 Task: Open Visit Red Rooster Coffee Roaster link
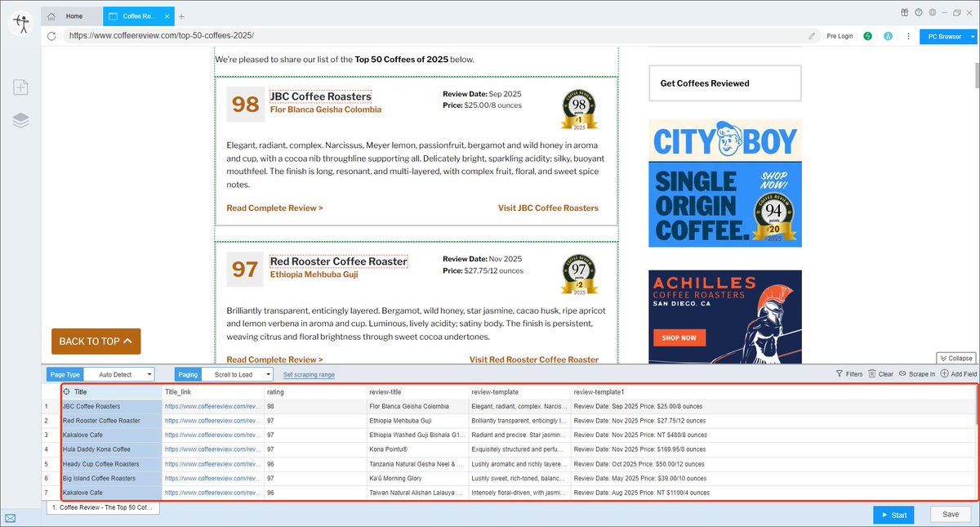coord(533,360)
